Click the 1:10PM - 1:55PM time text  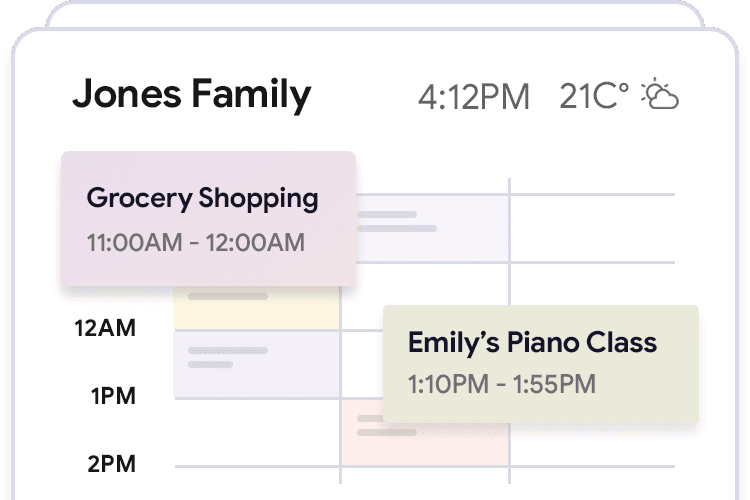pyautogui.click(x=502, y=384)
